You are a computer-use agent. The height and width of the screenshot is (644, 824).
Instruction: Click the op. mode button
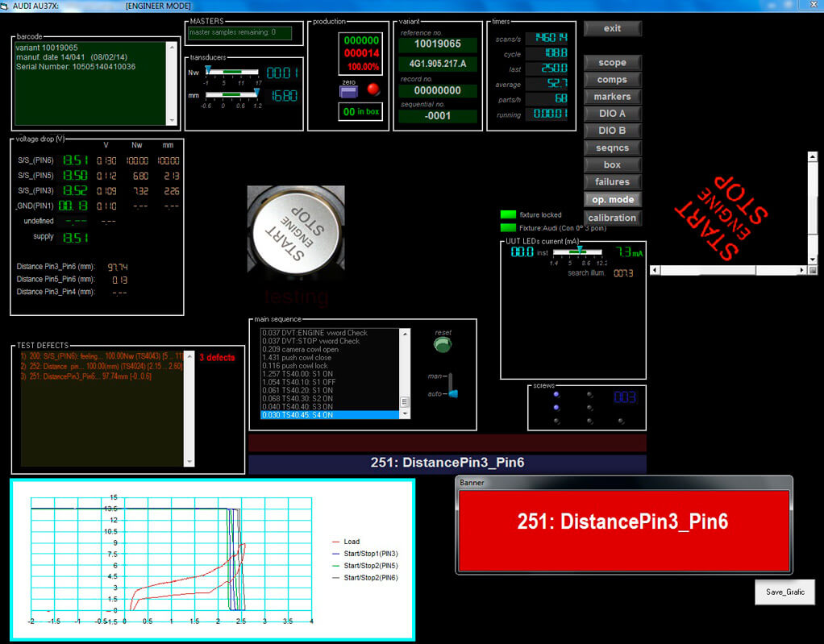[x=613, y=200]
